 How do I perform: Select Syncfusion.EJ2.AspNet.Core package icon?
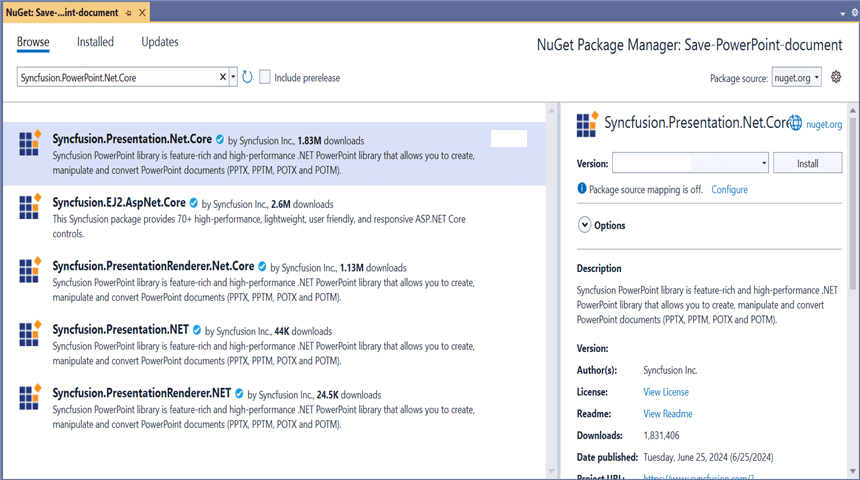tap(30, 206)
